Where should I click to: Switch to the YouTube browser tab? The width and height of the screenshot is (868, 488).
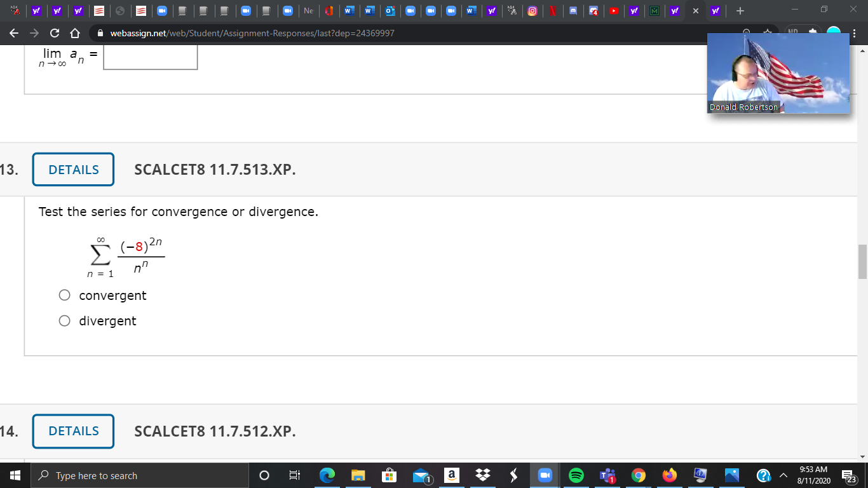614,11
